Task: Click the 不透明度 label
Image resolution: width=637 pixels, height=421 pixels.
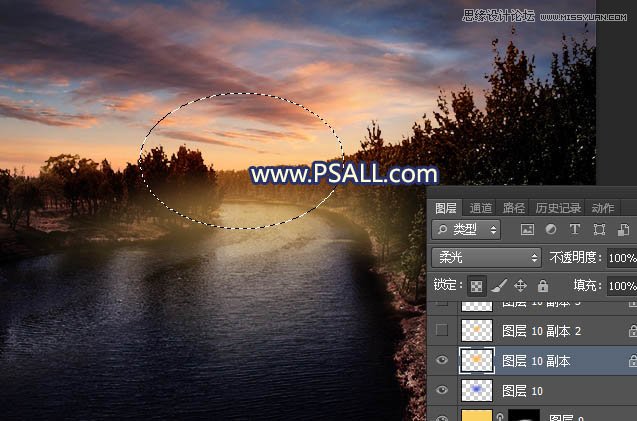Action: click(575, 258)
